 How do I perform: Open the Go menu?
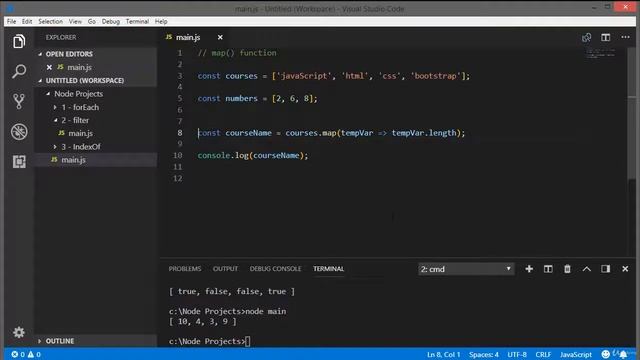pos(92,21)
